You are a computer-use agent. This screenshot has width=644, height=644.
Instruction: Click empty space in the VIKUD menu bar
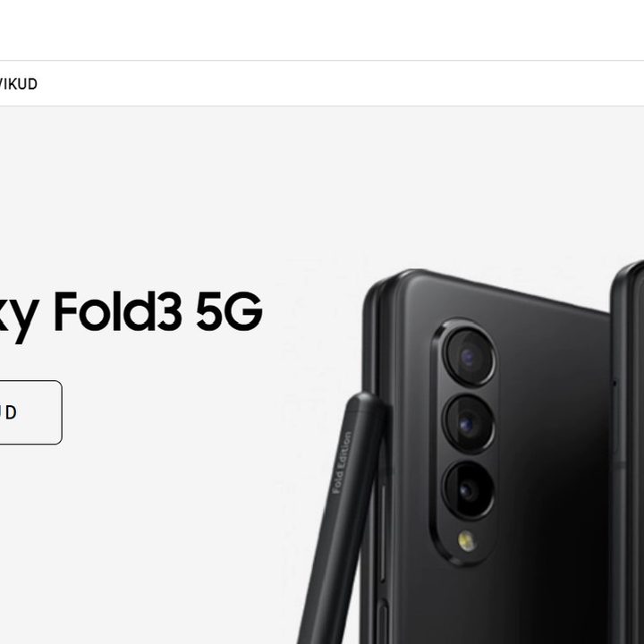(x=328, y=83)
